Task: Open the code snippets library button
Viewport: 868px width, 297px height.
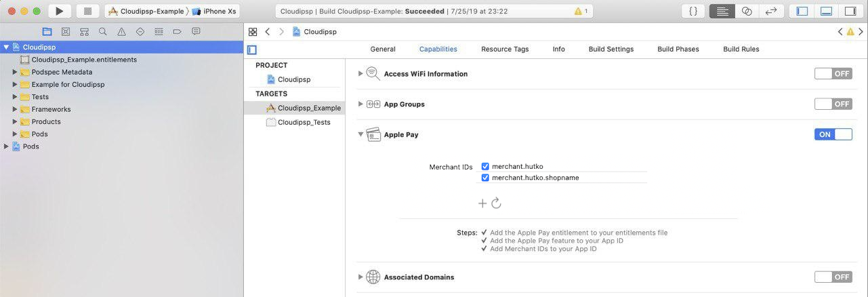Action: click(x=693, y=11)
